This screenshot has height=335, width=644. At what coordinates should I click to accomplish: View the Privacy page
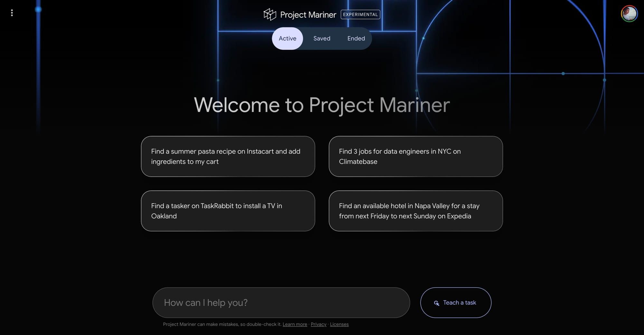coord(318,324)
